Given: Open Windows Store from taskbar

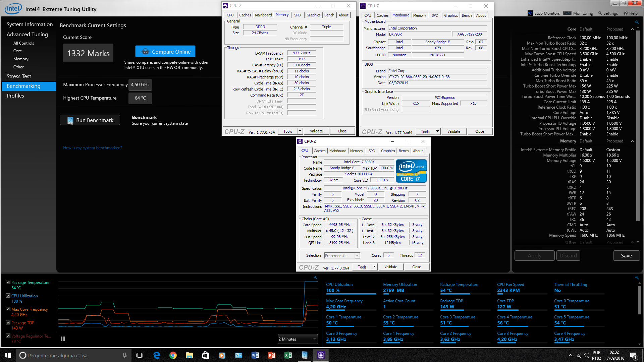Looking at the screenshot, I should (x=206, y=355).
